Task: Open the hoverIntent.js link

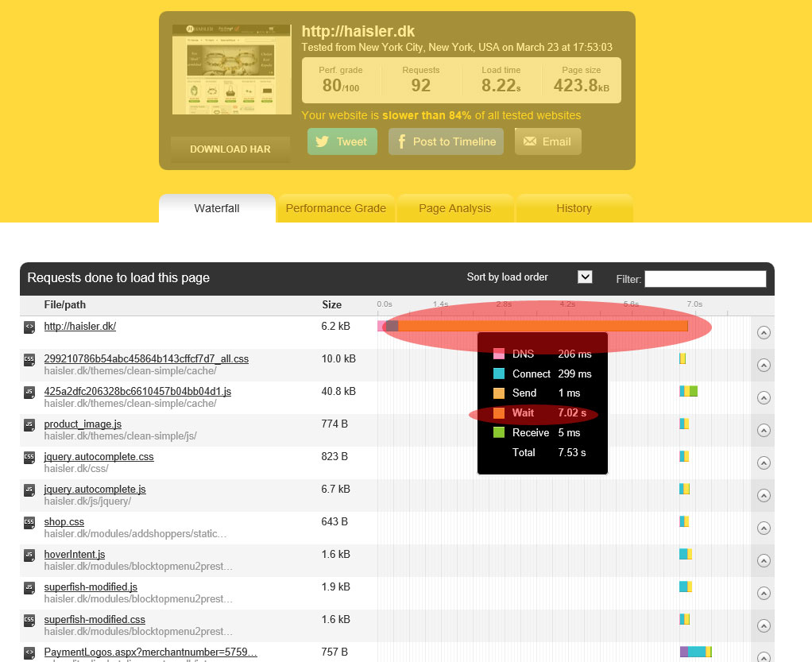Action: pos(75,555)
